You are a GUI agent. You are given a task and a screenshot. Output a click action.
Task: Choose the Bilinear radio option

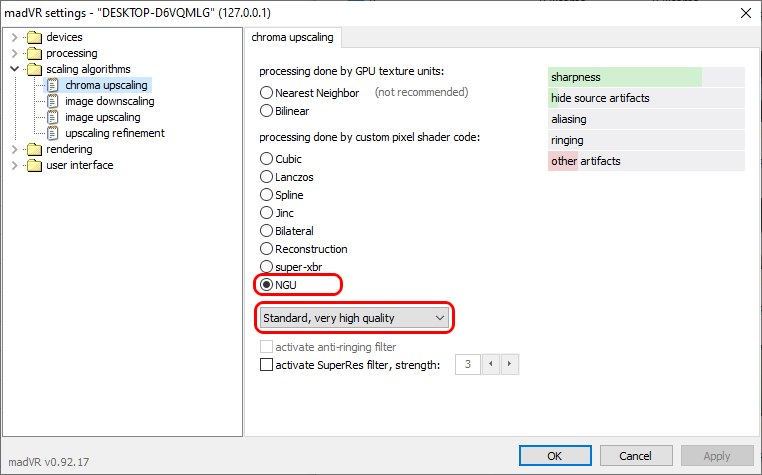pos(267,110)
